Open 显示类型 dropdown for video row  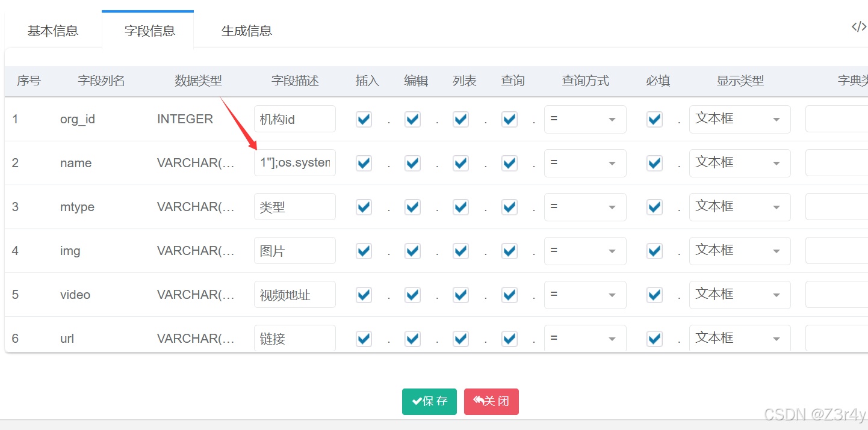click(x=740, y=295)
